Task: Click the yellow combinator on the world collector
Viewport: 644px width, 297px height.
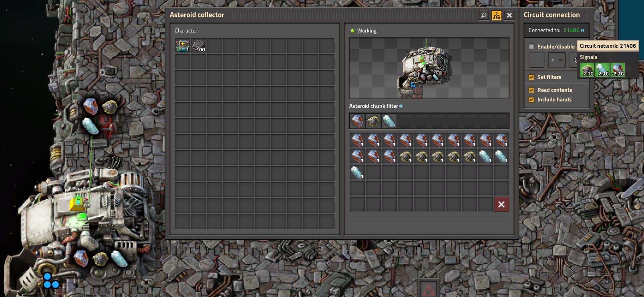Action: point(76,204)
